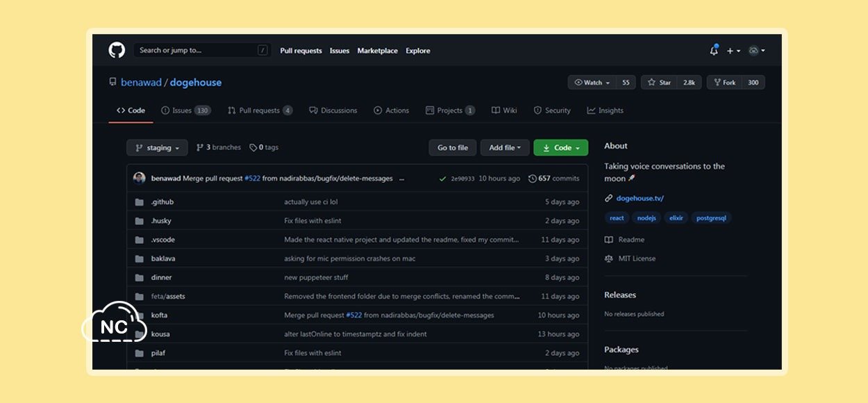Viewport: 868px width, 403px height.
Task: Switch to repository Pull requests tab
Action: click(260, 110)
